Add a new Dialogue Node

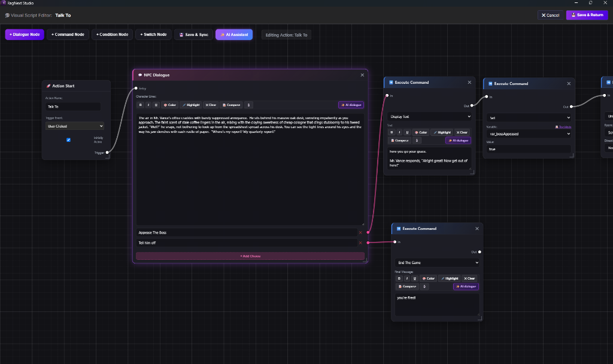25,34
